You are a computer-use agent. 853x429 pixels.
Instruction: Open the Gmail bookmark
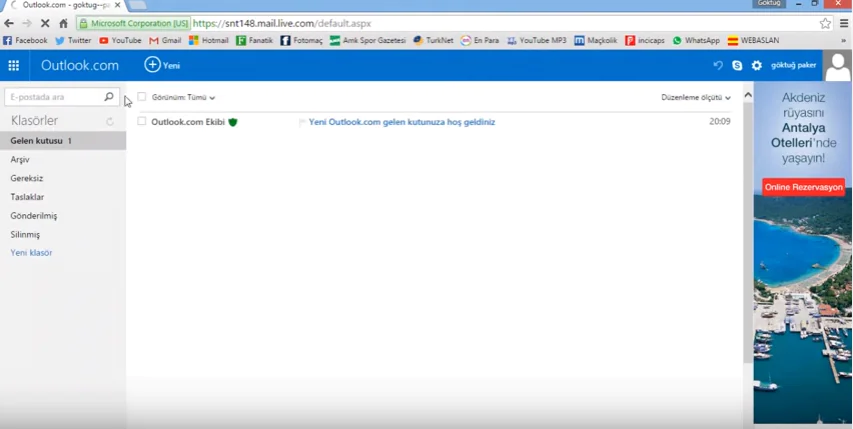(x=165, y=40)
